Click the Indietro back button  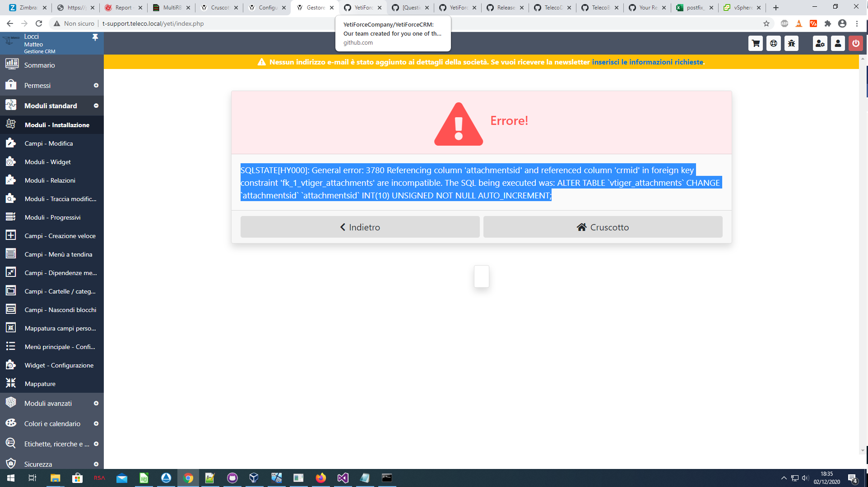click(x=360, y=227)
